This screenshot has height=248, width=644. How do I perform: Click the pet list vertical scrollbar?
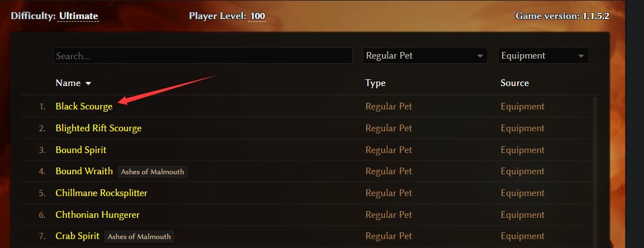pyautogui.click(x=595, y=173)
